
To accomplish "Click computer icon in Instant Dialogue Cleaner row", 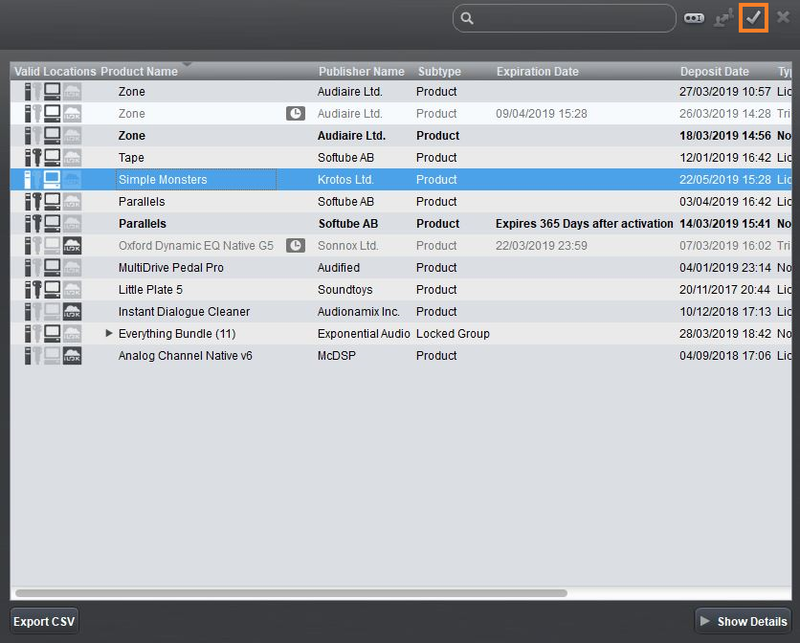I will (52, 311).
